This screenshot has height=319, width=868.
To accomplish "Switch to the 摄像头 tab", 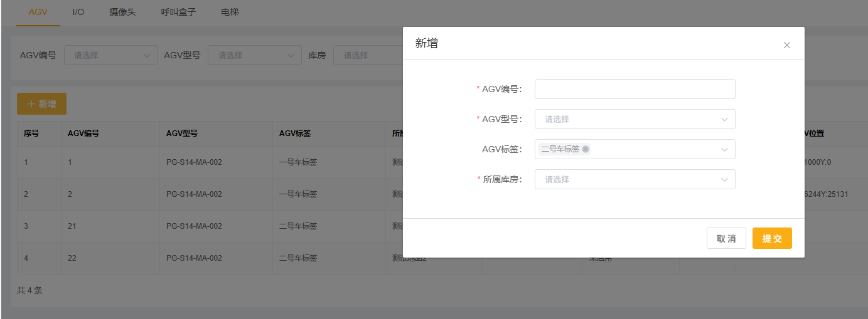I will (122, 12).
